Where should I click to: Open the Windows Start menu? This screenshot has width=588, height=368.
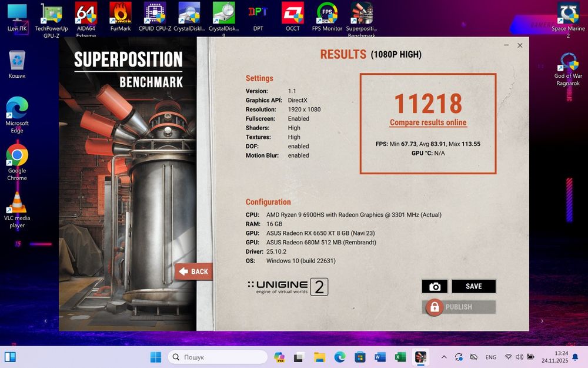coord(156,357)
